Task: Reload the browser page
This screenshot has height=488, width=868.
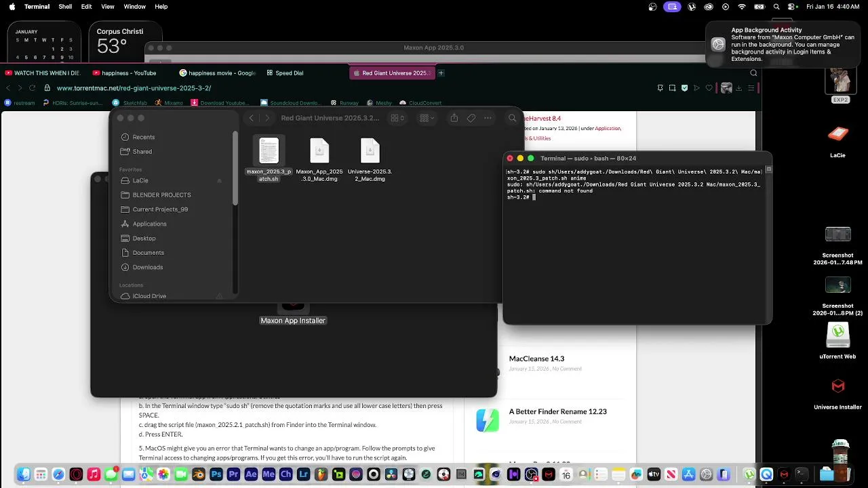Action: click(x=32, y=88)
